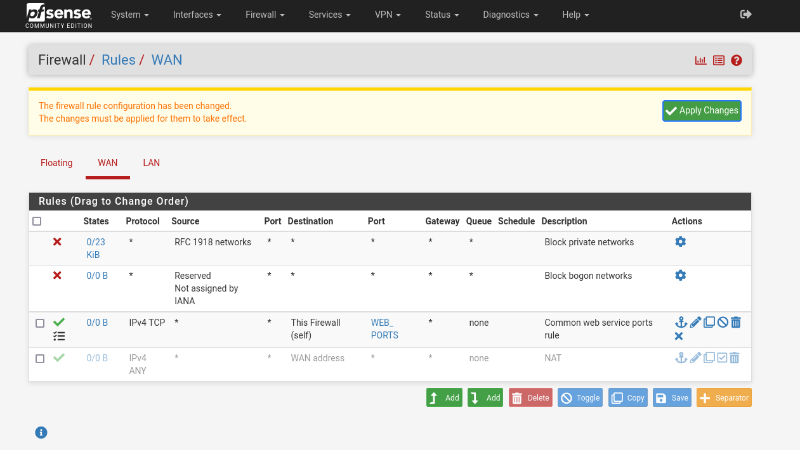Click gear icon for Block bogon networks
Screen dimensions: 800x450
point(680,276)
